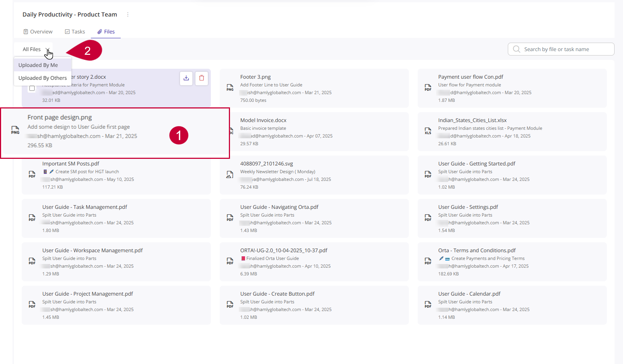Open the Tasks tab
Viewport: 623px width, 364px height.
[x=75, y=32]
